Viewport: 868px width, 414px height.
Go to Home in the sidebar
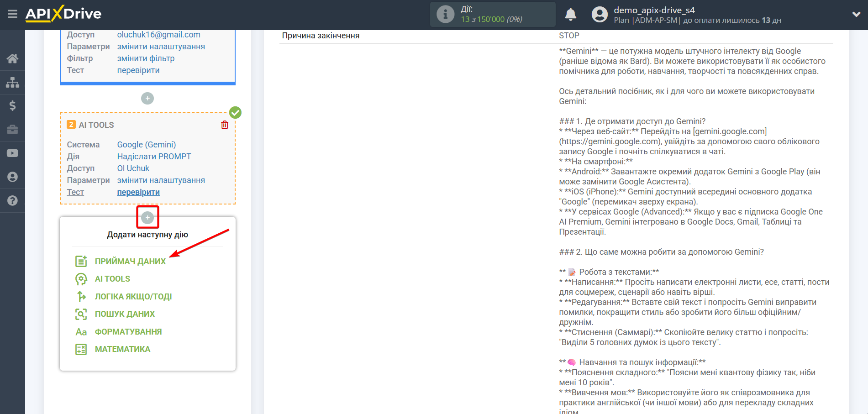(12, 58)
